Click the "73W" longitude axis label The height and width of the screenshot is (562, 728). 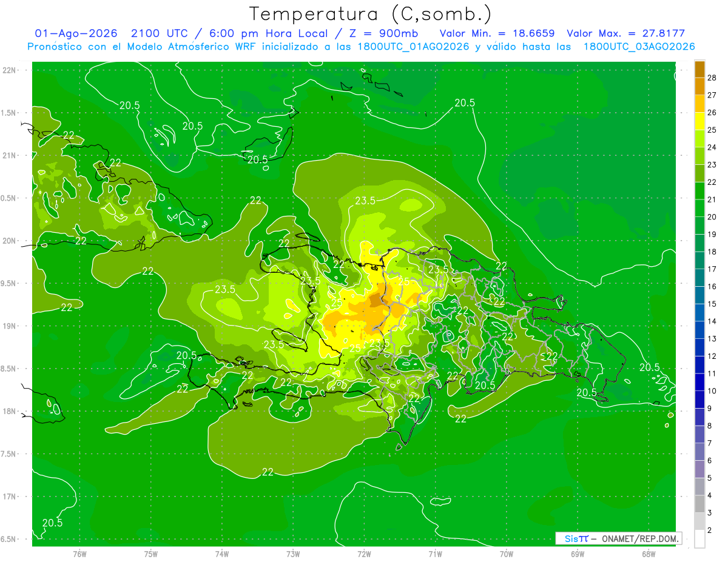coord(293,554)
